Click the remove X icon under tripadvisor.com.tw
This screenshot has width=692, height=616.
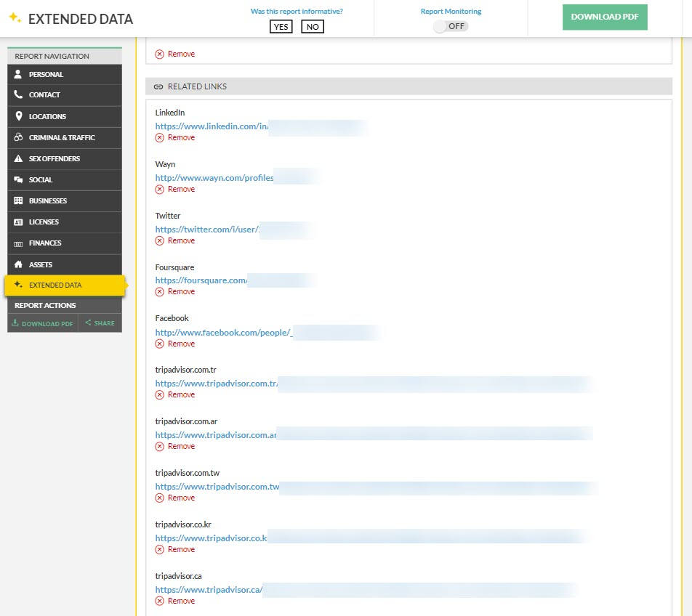coord(160,498)
